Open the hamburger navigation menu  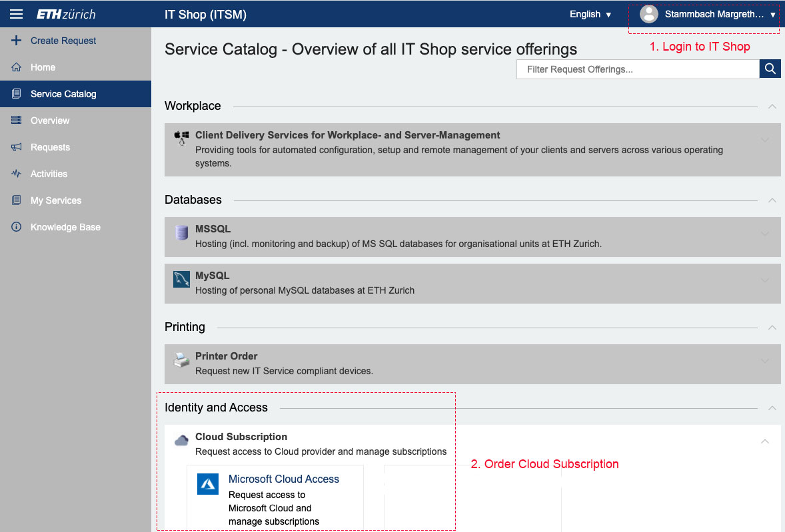point(16,14)
